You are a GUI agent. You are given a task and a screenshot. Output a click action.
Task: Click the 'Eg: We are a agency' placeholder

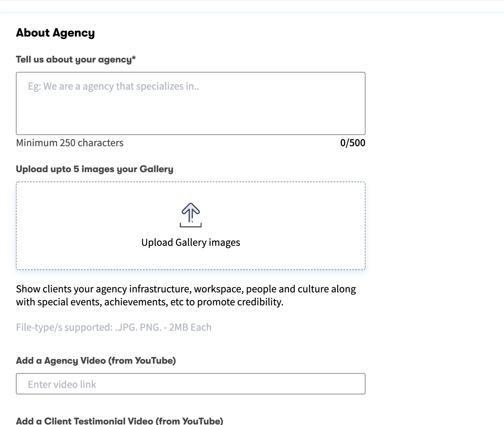click(x=113, y=86)
